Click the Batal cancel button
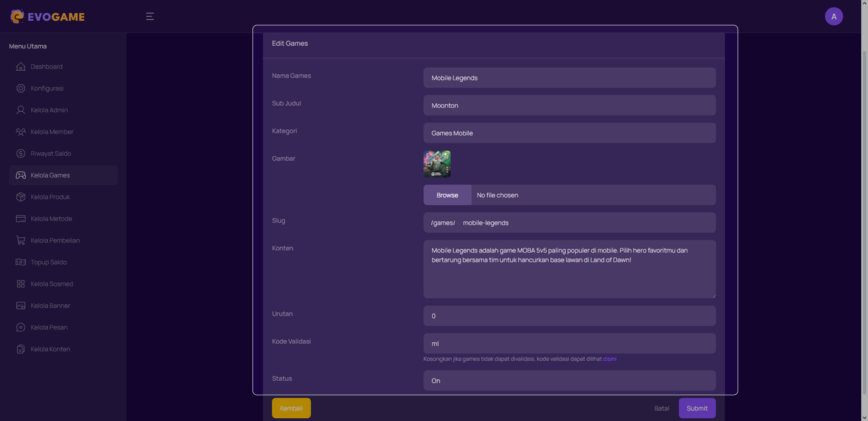 662,408
